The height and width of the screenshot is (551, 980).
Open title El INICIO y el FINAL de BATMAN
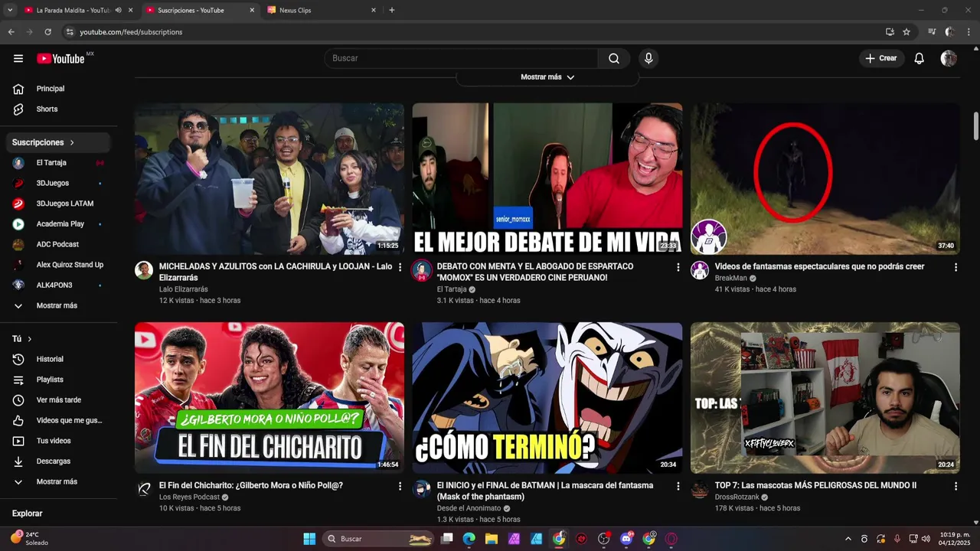tap(545, 491)
